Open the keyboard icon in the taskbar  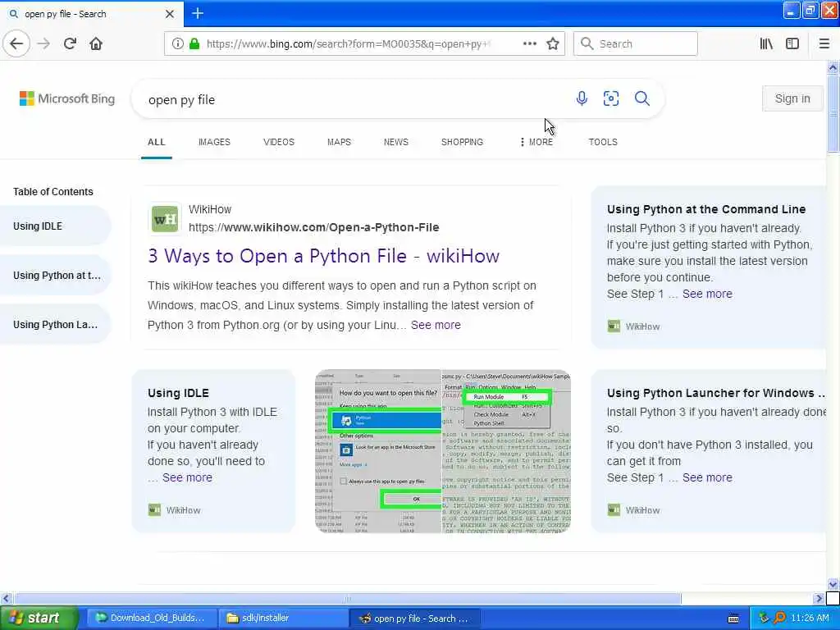pos(733,619)
